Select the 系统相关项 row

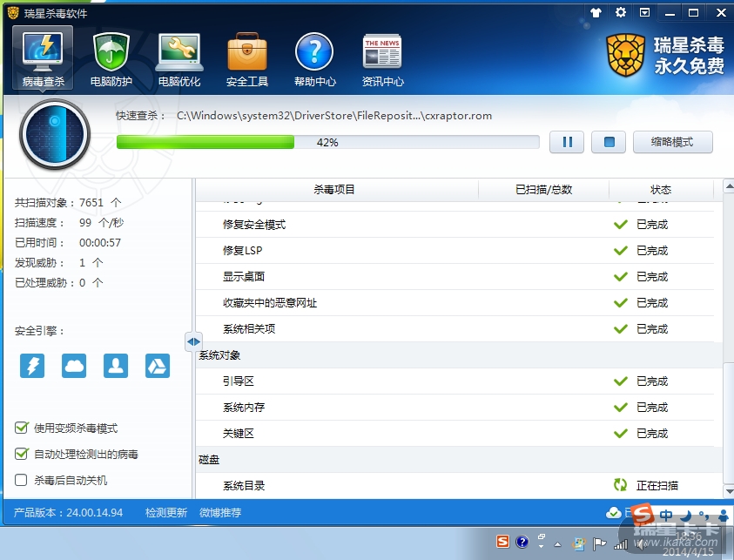coord(455,329)
